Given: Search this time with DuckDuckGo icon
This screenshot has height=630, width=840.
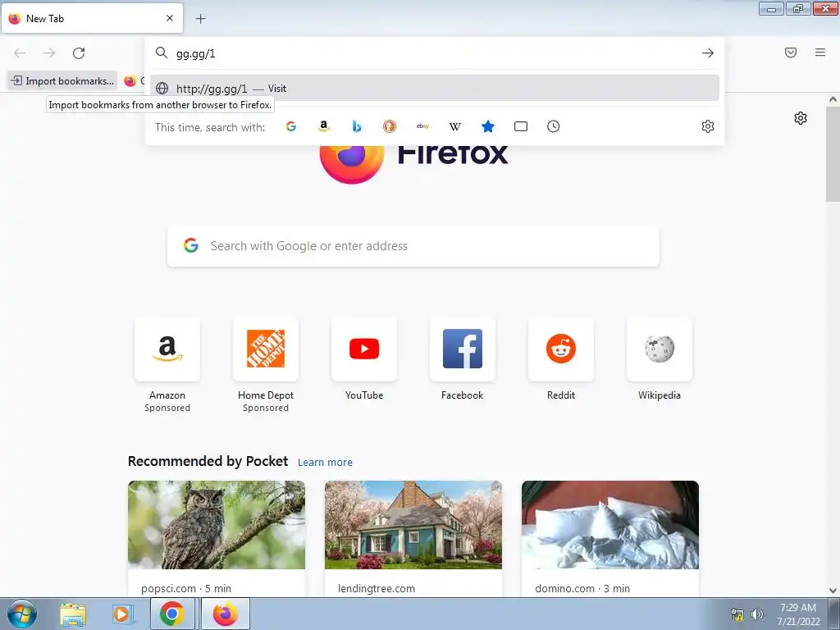Looking at the screenshot, I should click(x=390, y=126).
